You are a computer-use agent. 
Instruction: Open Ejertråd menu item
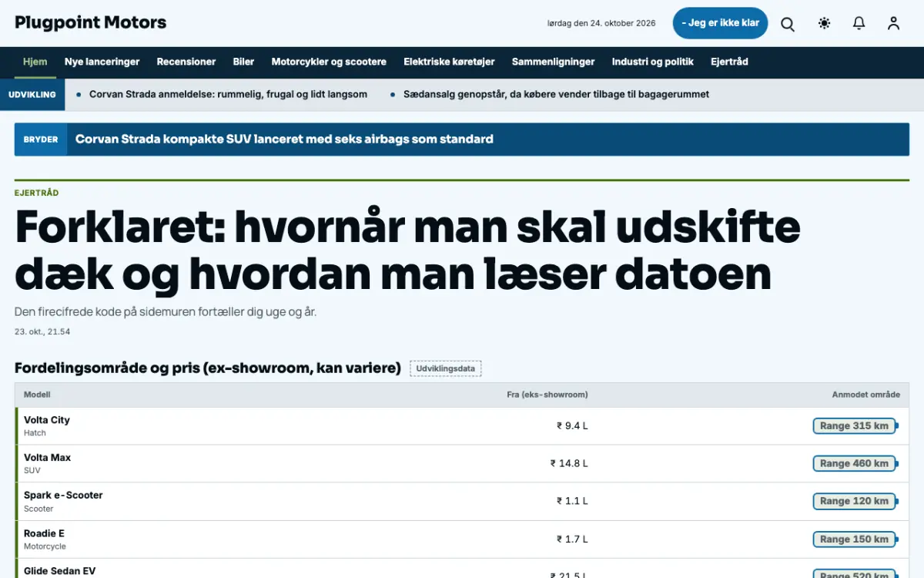(729, 62)
